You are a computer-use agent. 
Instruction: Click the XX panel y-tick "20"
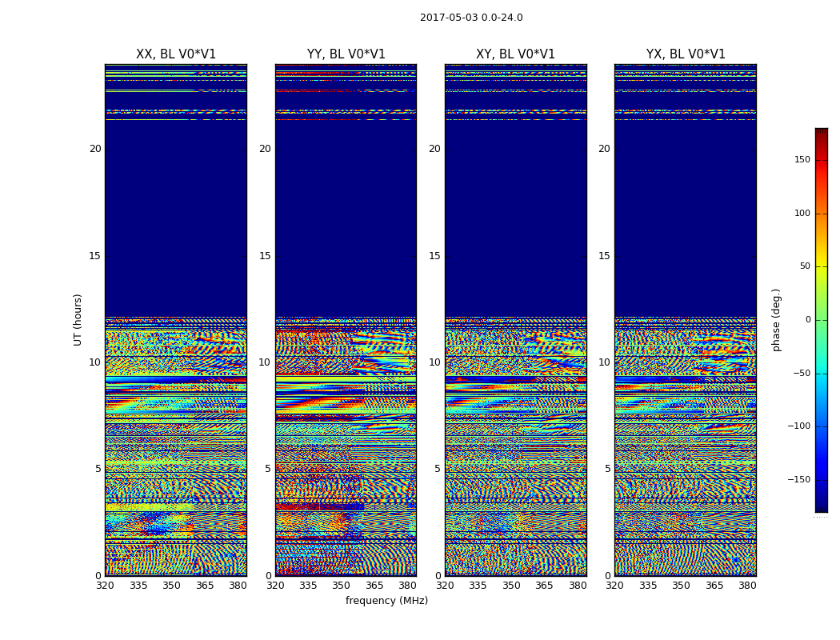95,149
